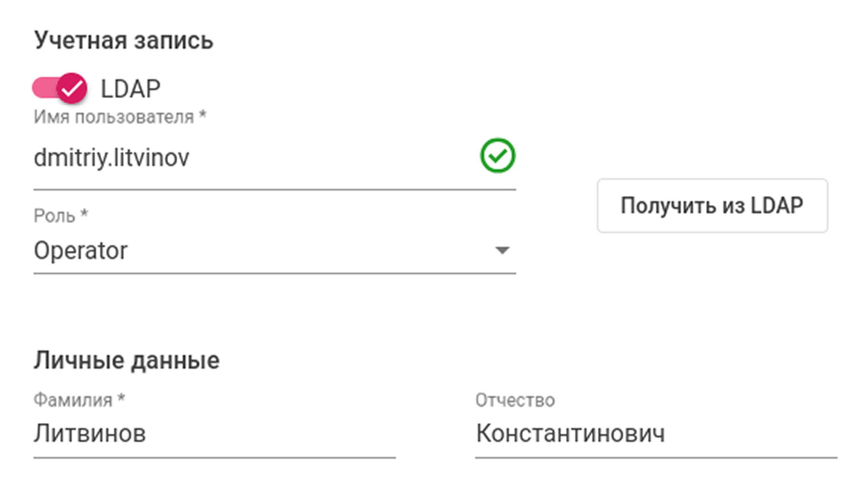Click the Литвинов surname value
The height and width of the screenshot is (486, 868).
pos(90,433)
